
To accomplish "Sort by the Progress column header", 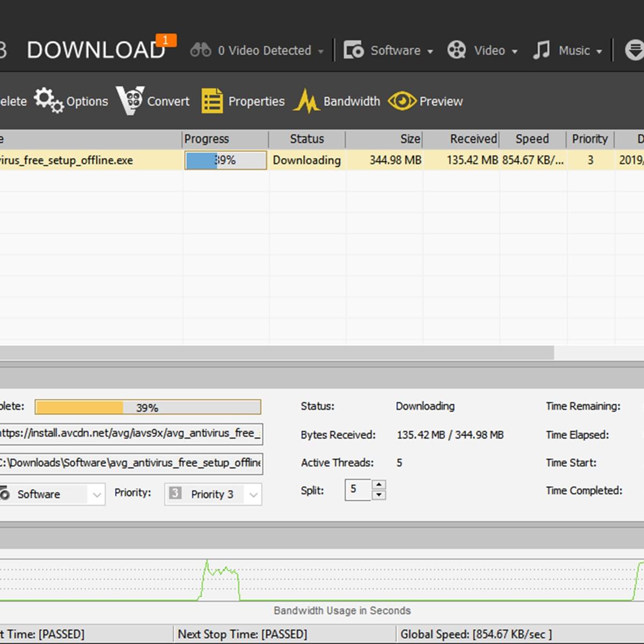I will point(225,139).
